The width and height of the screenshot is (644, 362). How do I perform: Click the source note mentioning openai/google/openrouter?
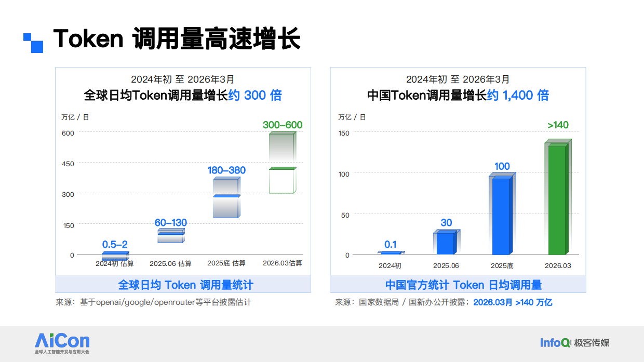tap(154, 302)
